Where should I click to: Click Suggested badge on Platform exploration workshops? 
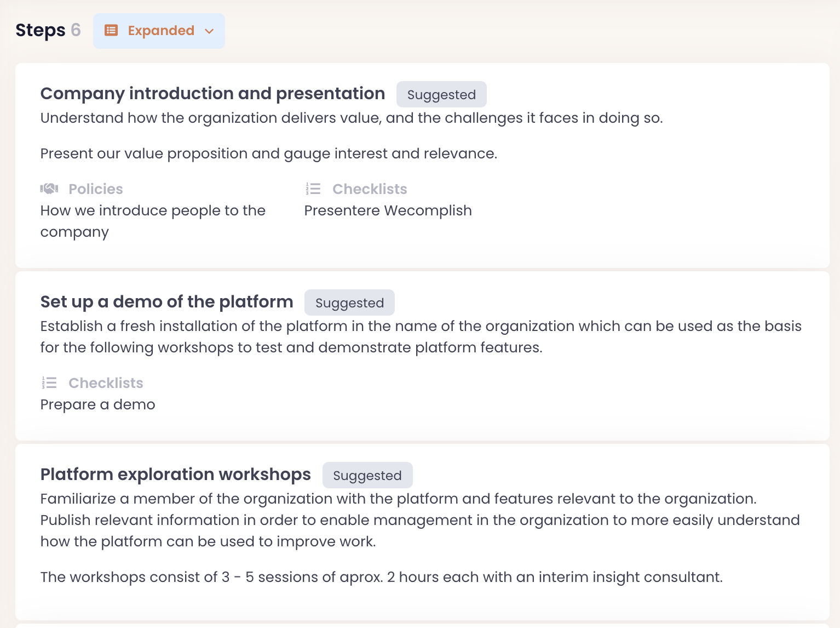[x=367, y=476]
